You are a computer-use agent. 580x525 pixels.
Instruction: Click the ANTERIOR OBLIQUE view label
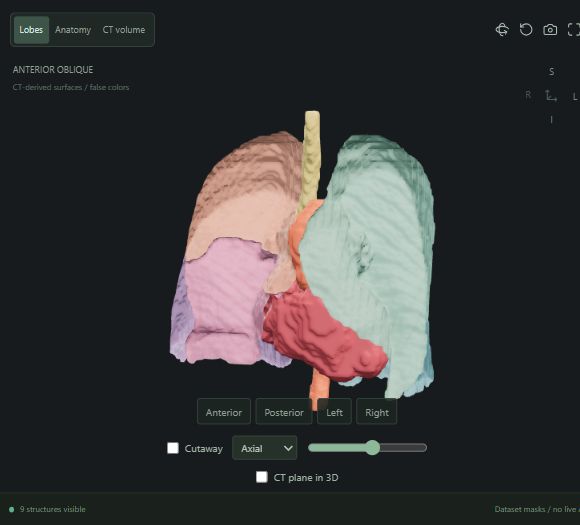[x=53, y=70]
